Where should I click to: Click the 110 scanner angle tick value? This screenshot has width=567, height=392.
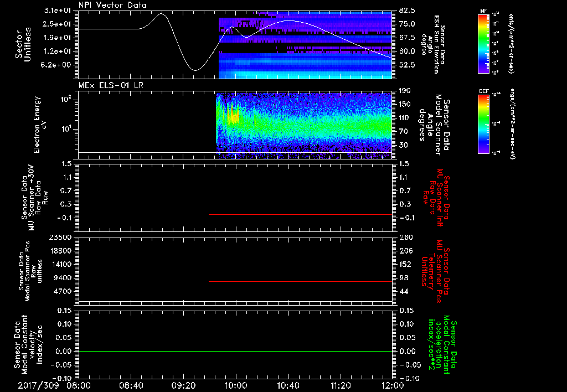(x=405, y=118)
